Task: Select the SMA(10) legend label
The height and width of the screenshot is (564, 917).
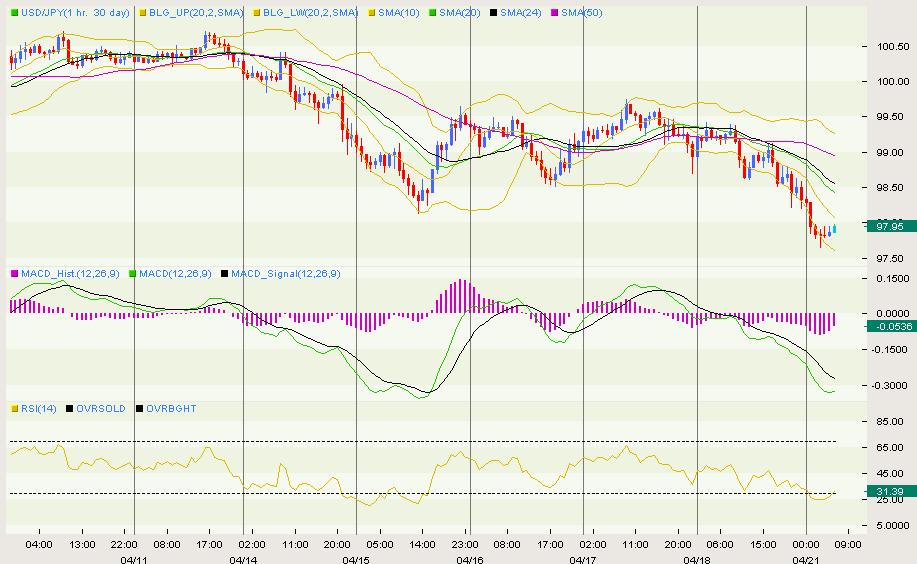Action: 399,12
